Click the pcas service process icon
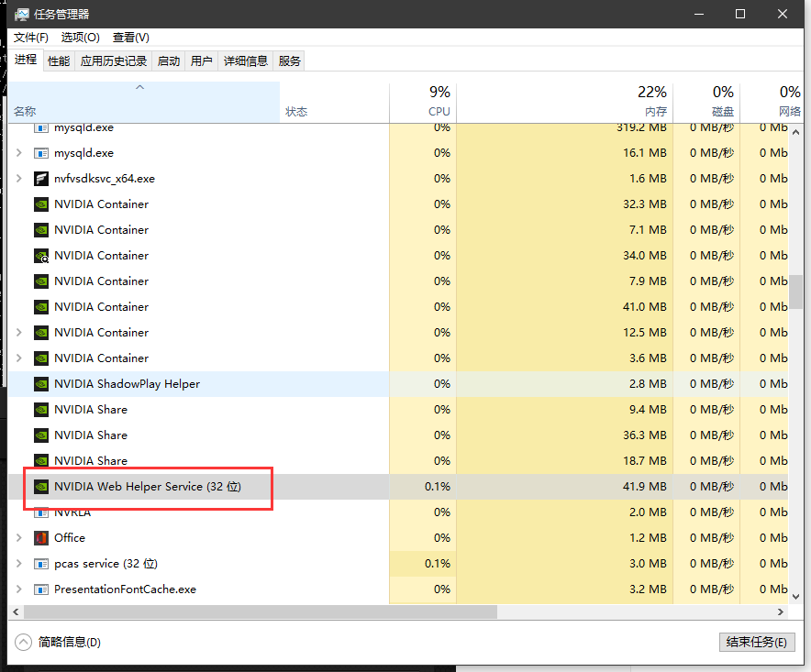 coord(41,564)
